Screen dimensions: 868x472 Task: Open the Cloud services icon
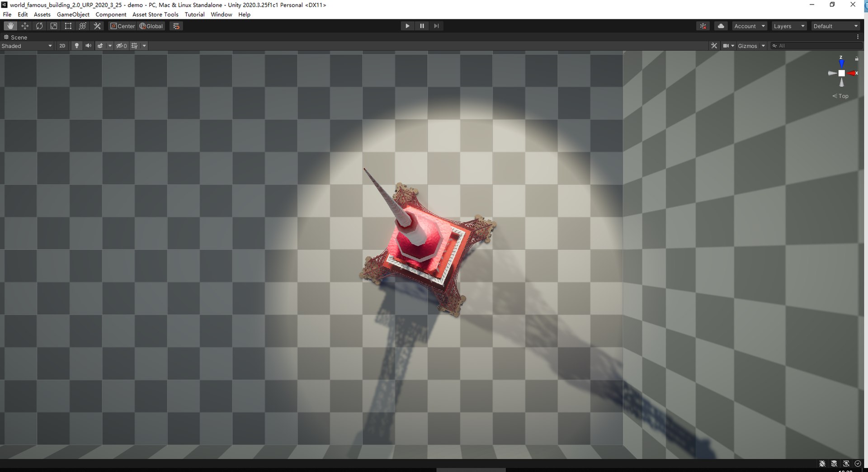[x=721, y=26]
